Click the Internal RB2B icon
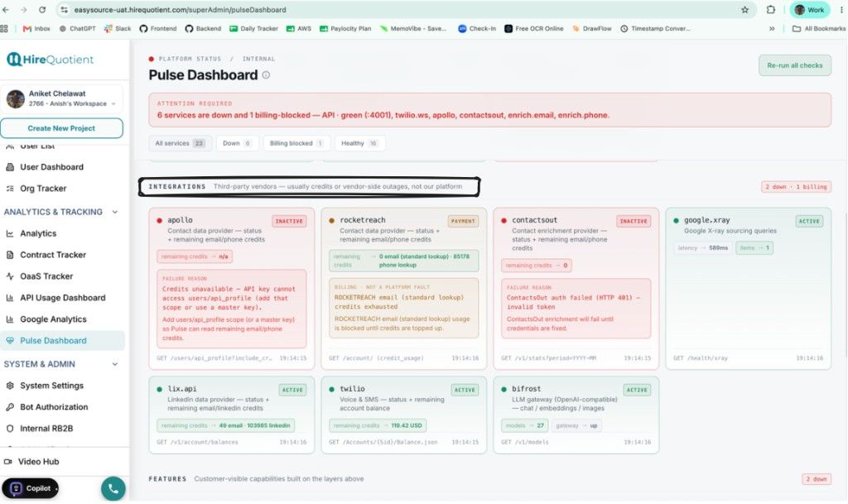The height and width of the screenshot is (504, 848). [10, 429]
